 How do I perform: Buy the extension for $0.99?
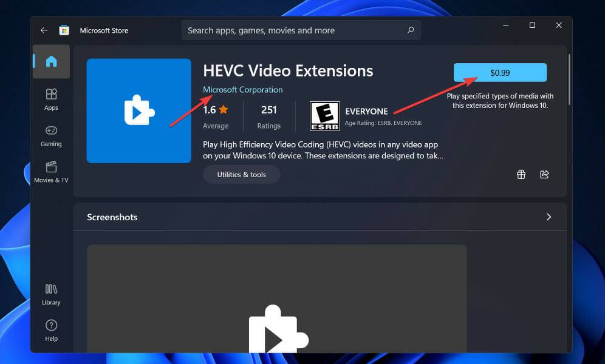[500, 72]
